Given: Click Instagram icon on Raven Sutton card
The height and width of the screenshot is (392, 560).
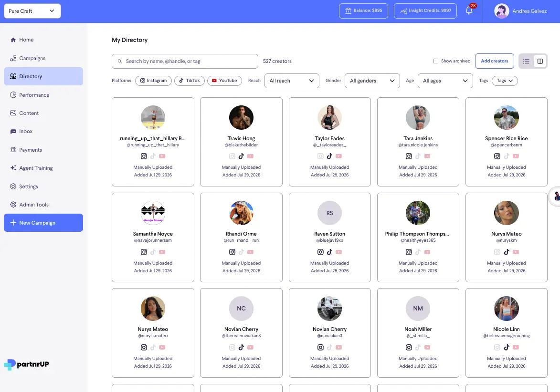Looking at the screenshot, I should click(x=320, y=252).
